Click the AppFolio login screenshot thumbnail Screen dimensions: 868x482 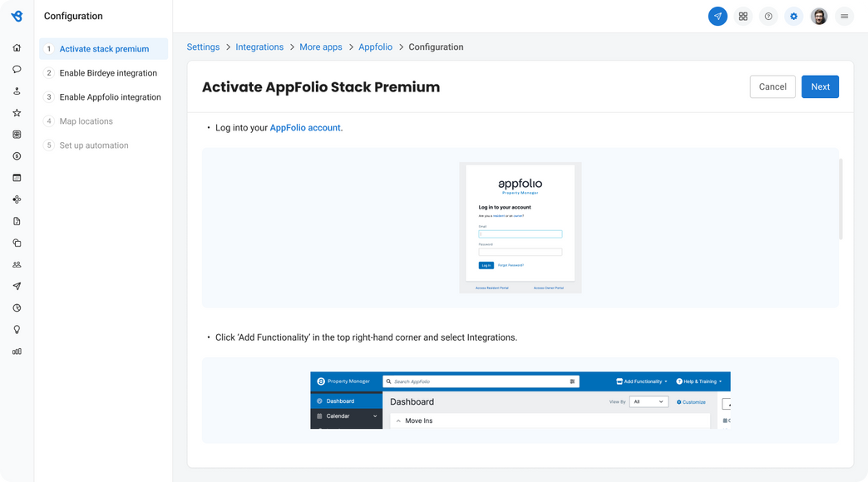[x=520, y=228]
